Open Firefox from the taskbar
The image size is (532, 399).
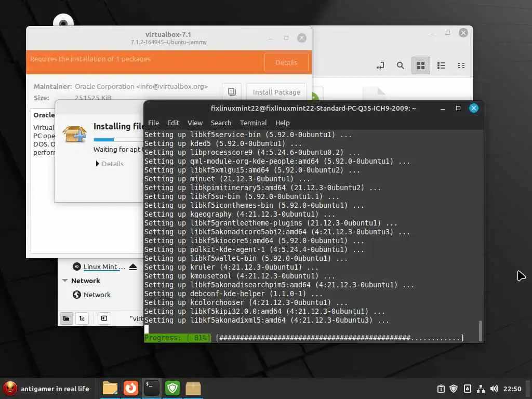[130, 388]
